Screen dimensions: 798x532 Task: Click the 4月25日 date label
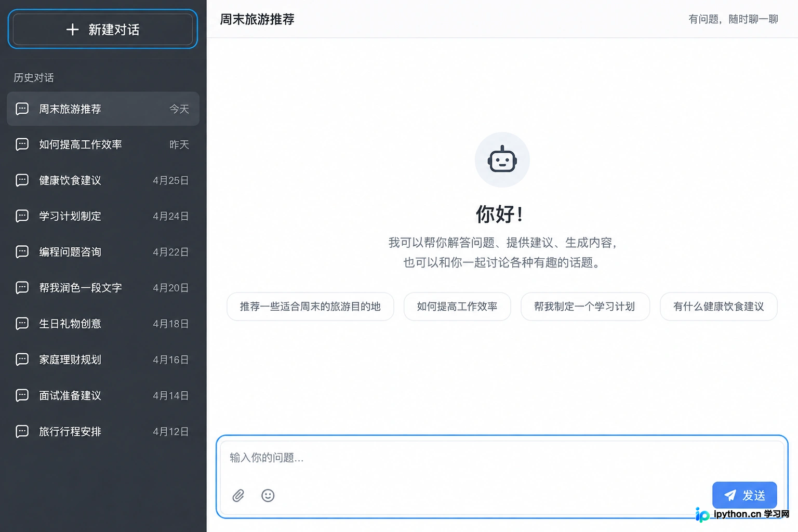coord(170,180)
